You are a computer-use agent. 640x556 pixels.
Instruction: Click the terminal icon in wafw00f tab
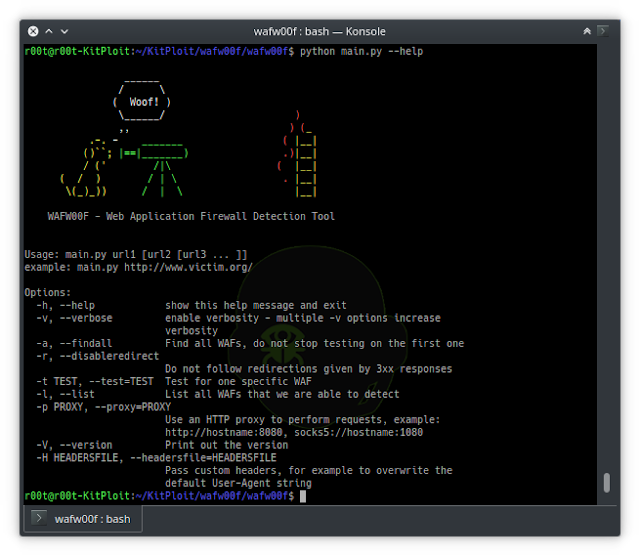pos(39,518)
